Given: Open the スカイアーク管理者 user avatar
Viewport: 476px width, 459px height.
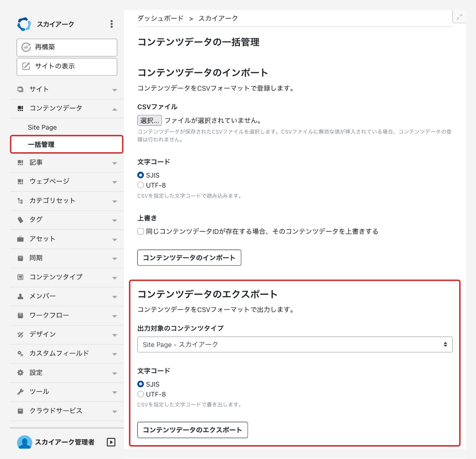Looking at the screenshot, I should click(24, 442).
